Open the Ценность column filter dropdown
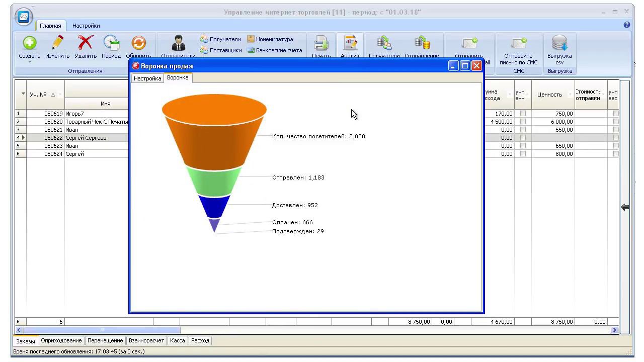This screenshot has height=362, width=644. 570,95
